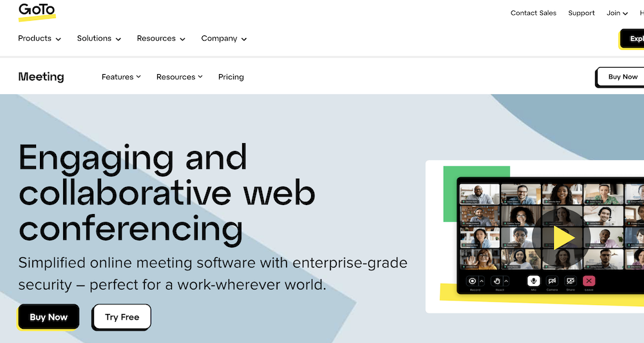This screenshot has width=644, height=343.
Task: Open the Join dropdown
Action: (617, 13)
